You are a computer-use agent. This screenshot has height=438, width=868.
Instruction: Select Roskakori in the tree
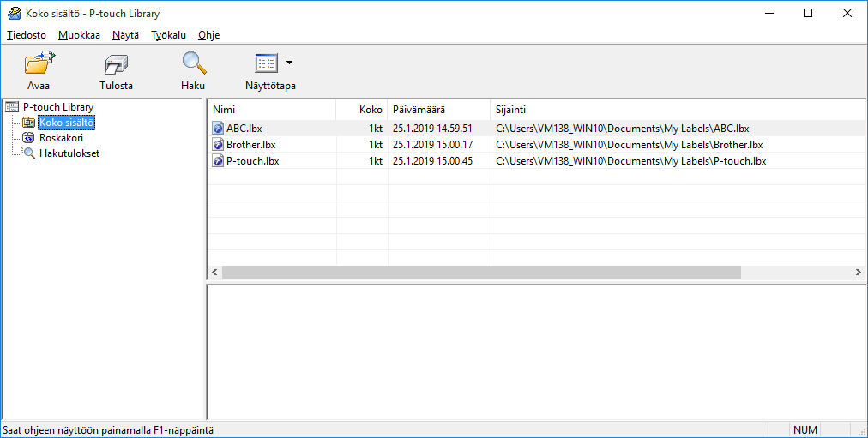[x=61, y=138]
